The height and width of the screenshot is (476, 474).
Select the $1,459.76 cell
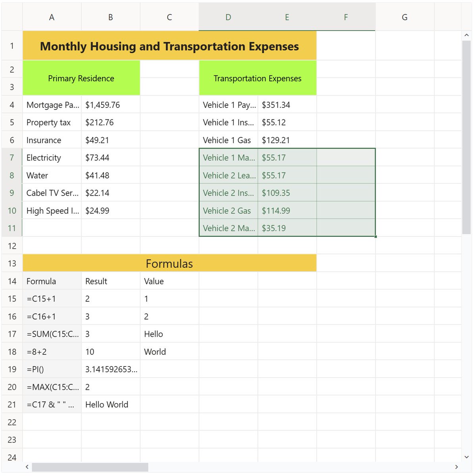pyautogui.click(x=111, y=105)
